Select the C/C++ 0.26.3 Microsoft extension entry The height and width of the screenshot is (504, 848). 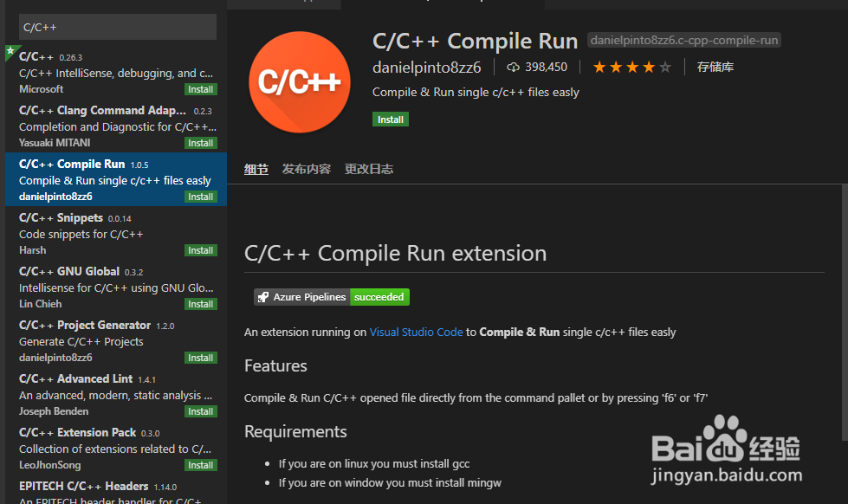tap(116, 73)
